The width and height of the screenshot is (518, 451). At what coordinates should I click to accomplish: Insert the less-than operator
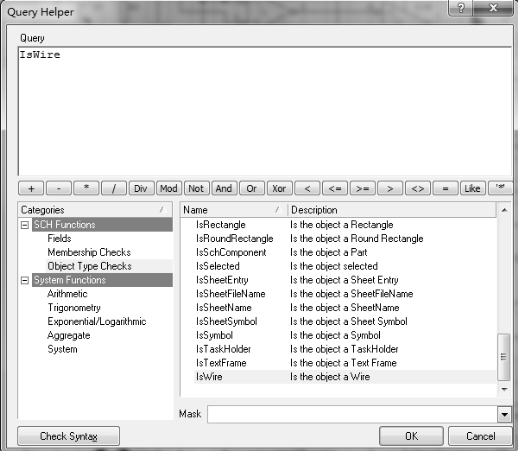pyautogui.click(x=307, y=188)
